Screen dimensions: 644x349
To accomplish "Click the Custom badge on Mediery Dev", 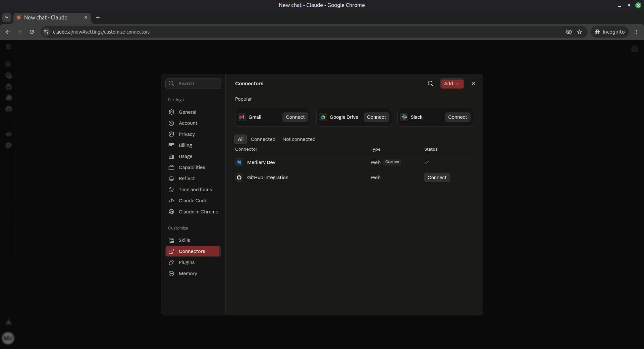I will click(392, 162).
